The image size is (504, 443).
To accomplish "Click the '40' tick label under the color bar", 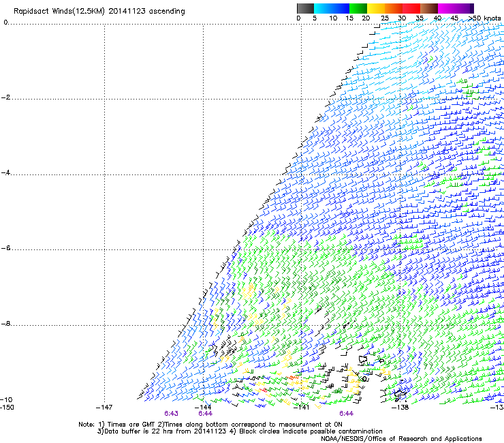I will pyautogui.click(x=437, y=18).
